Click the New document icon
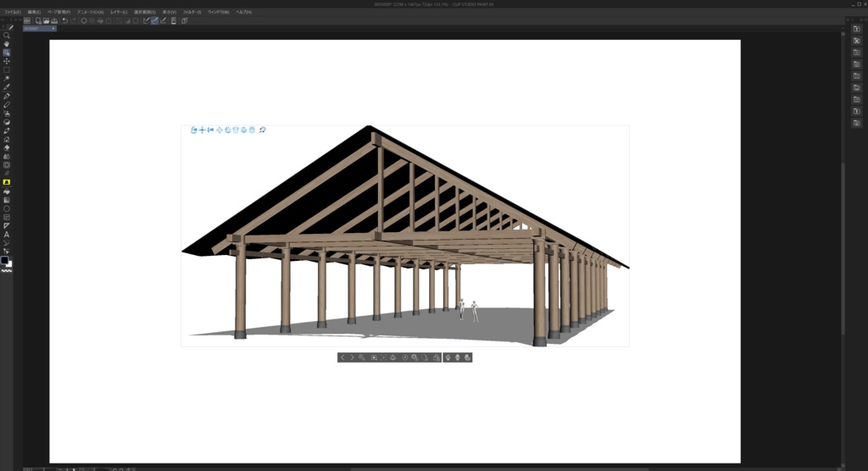The width and height of the screenshot is (868, 471). [x=38, y=21]
